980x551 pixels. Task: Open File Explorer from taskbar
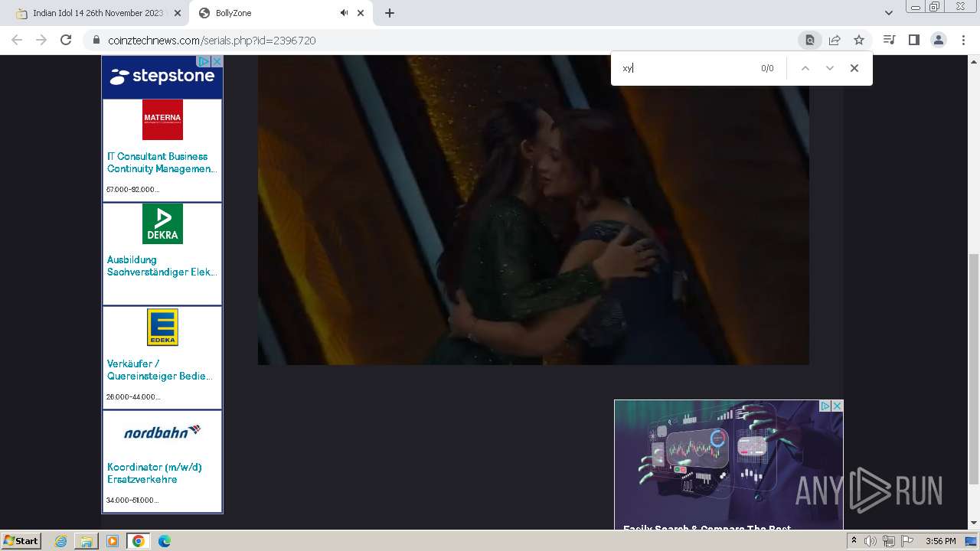[87, 541]
